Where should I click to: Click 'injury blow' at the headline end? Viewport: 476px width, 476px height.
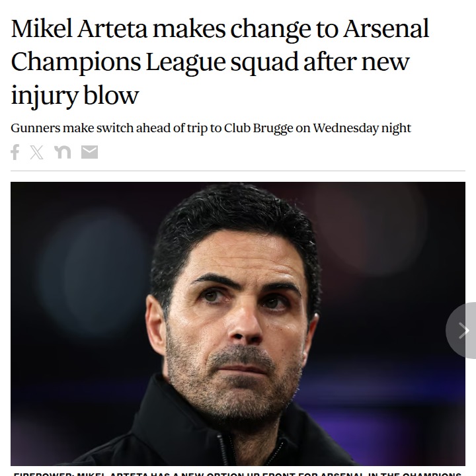point(75,94)
